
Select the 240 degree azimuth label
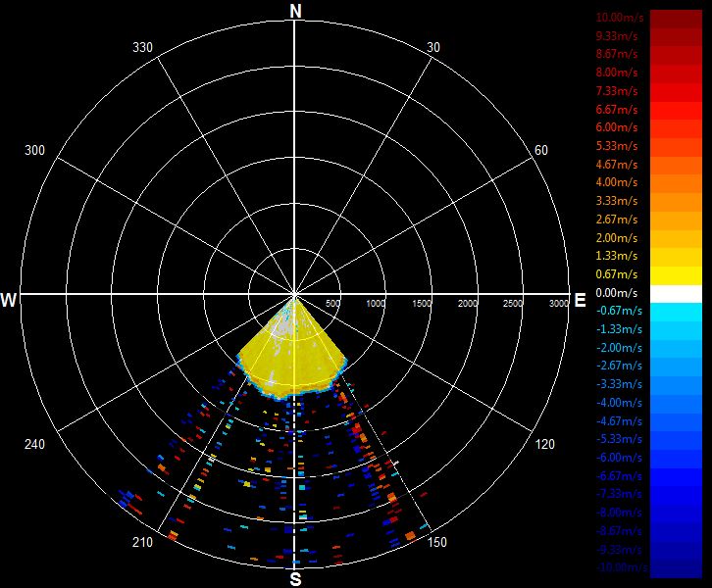[x=34, y=444]
